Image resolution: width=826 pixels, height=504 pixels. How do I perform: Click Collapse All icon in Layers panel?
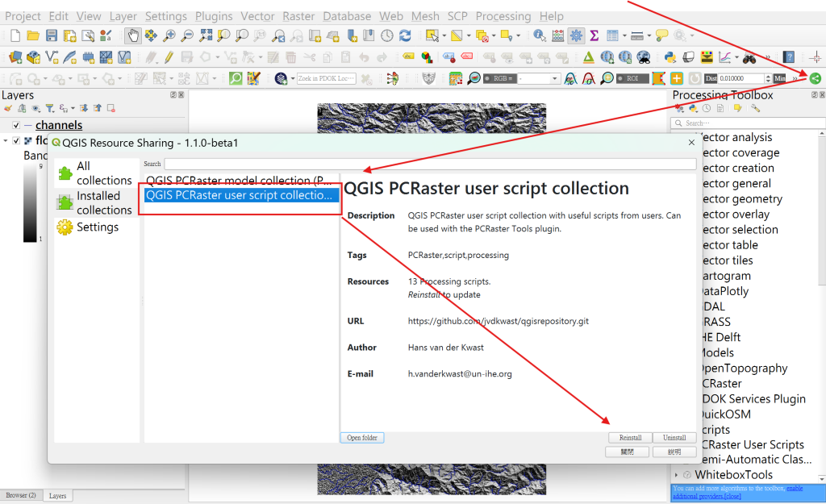coord(98,109)
